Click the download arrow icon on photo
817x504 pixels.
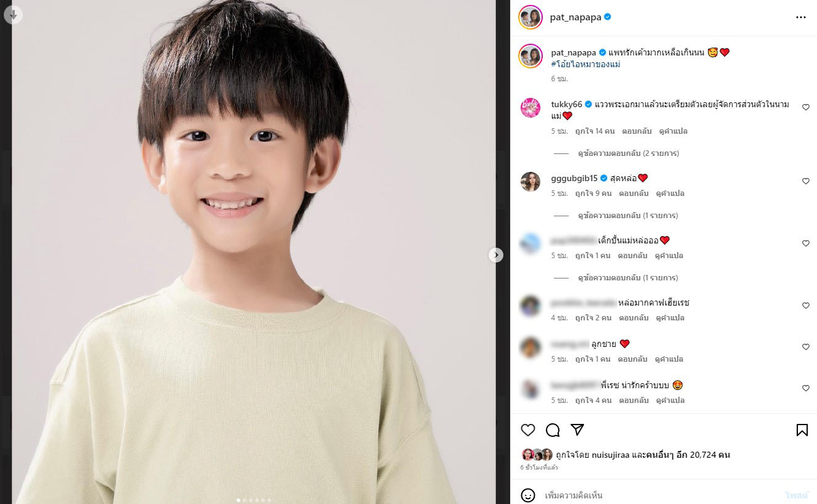(x=13, y=14)
